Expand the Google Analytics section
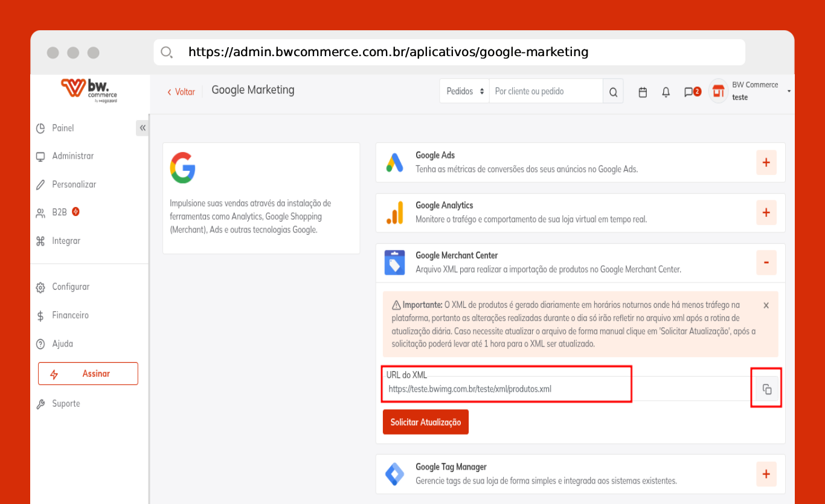This screenshot has height=504, width=825. coord(766,212)
